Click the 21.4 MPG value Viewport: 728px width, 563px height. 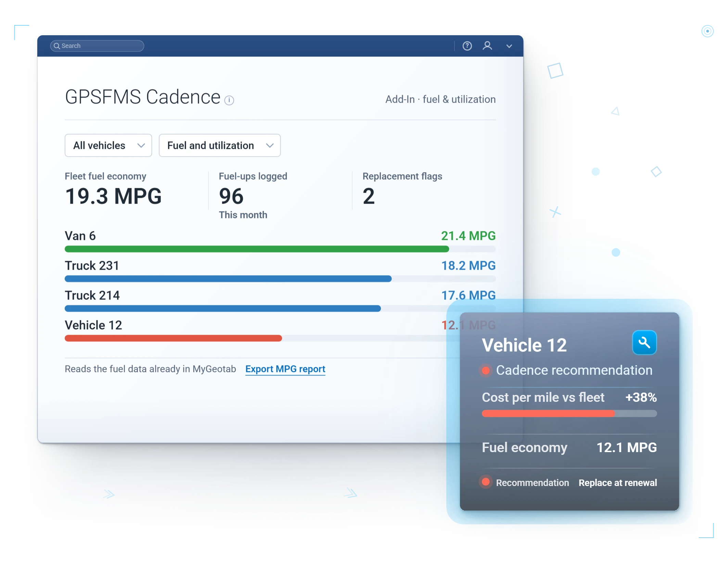(x=469, y=236)
